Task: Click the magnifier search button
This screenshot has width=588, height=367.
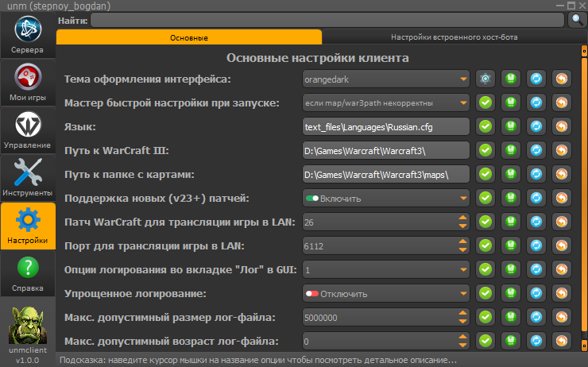Action: pyautogui.click(x=578, y=20)
